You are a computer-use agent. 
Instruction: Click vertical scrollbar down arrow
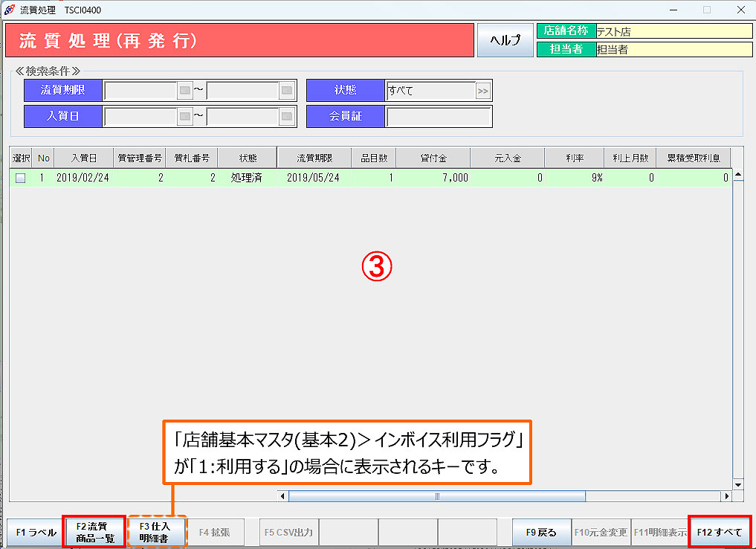pos(737,484)
